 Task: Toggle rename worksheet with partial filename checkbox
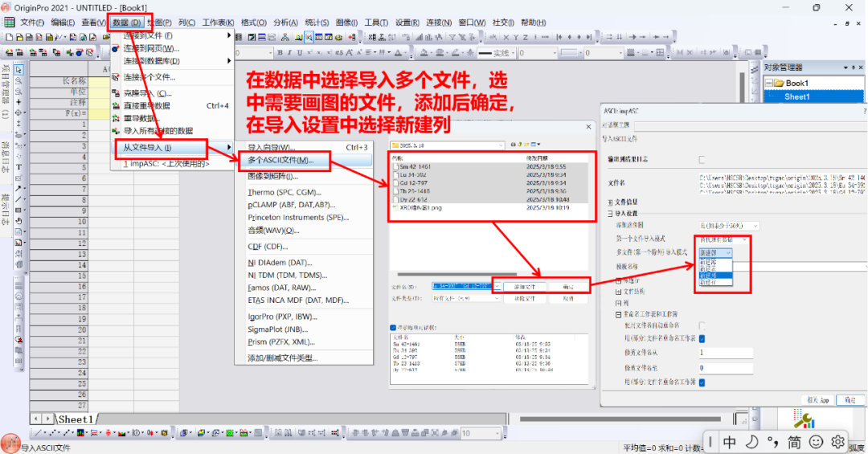pos(702,338)
